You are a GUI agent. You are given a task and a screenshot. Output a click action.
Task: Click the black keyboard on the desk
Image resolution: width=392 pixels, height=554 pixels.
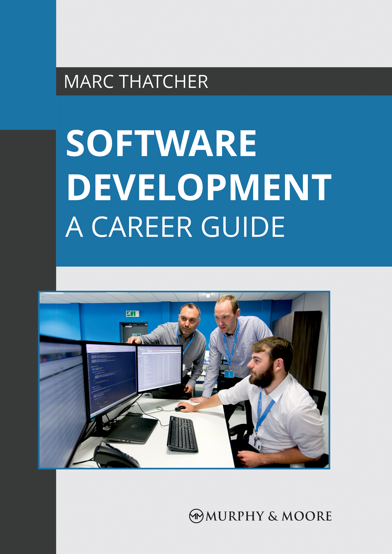click(182, 434)
